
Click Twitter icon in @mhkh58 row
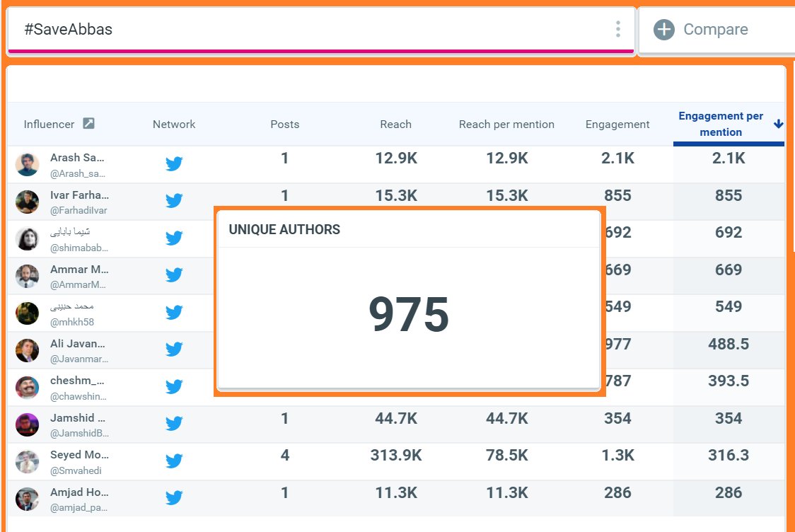[174, 313]
